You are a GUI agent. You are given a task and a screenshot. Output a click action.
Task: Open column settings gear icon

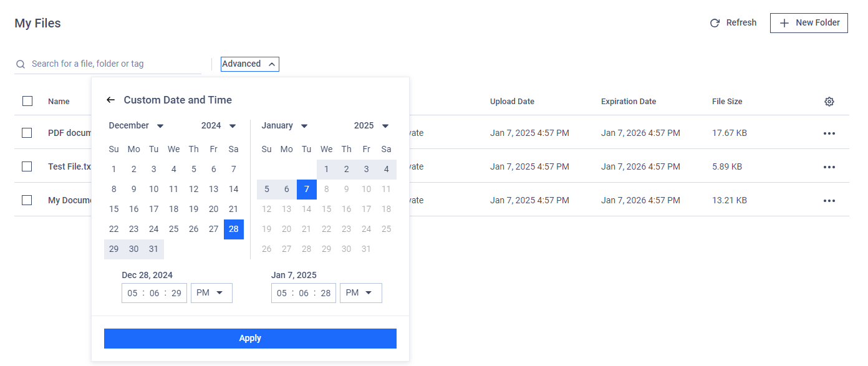(829, 102)
